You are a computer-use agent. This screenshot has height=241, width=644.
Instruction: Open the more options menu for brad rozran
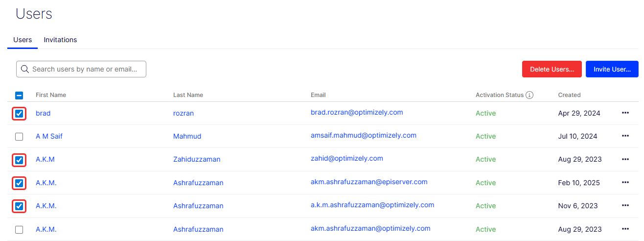pyautogui.click(x=625, y=113)
